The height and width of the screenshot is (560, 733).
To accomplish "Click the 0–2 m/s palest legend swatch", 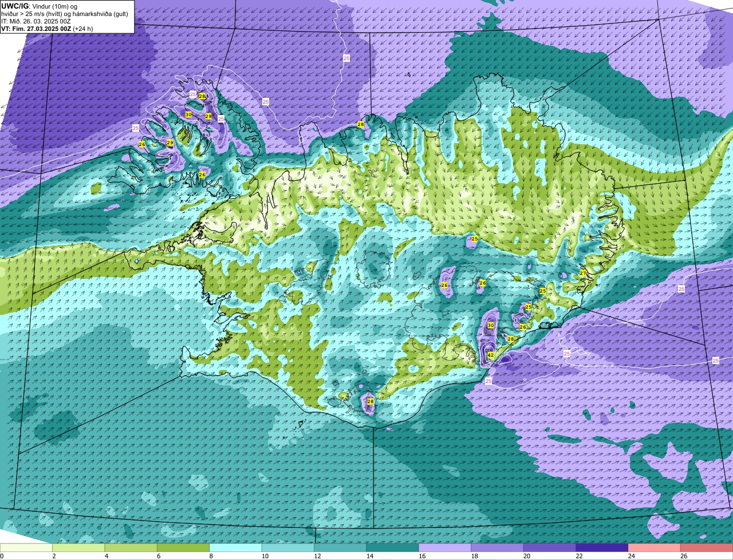I will pos(26,547).
